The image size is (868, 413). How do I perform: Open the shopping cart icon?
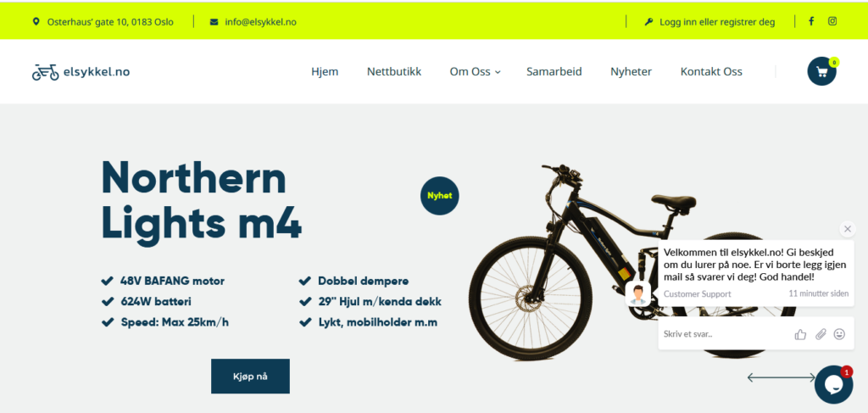(821, 71)
